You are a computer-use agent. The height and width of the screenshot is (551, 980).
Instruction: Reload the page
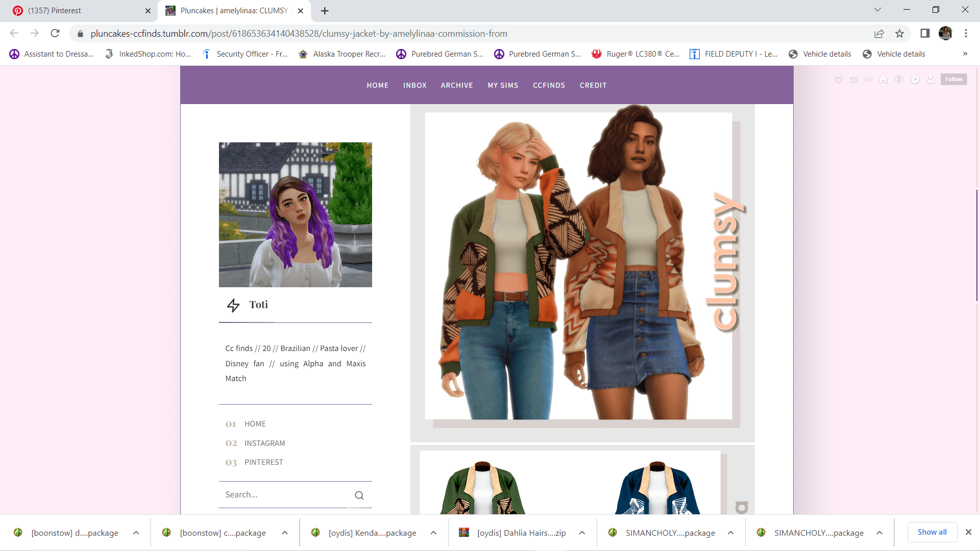(x=55, y=34)
